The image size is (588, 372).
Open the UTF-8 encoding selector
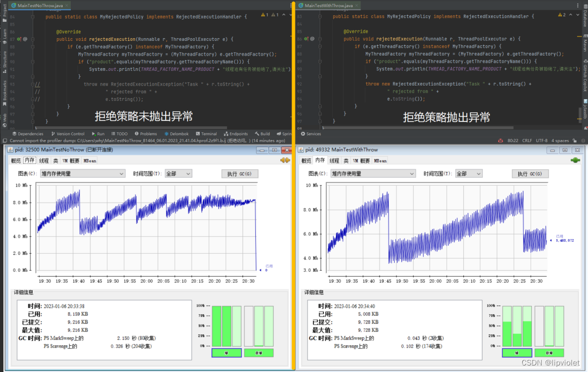(542, 141)
